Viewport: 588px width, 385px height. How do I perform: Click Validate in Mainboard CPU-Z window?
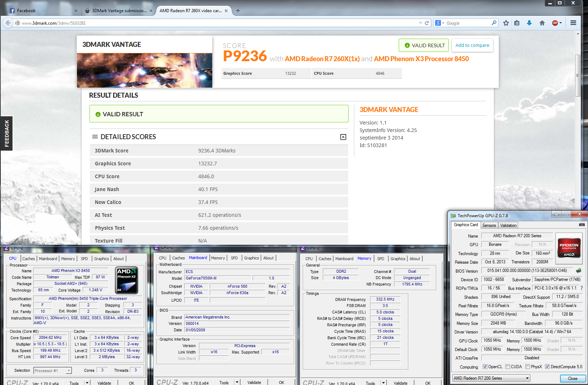(254, 382)
